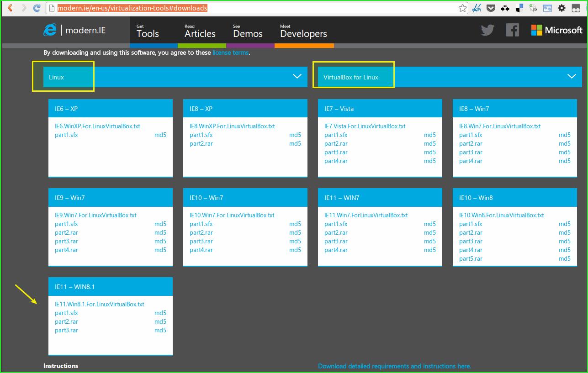
Task: Download part2.rar under IE9 – Win7
Action: (x=66, y=232)
